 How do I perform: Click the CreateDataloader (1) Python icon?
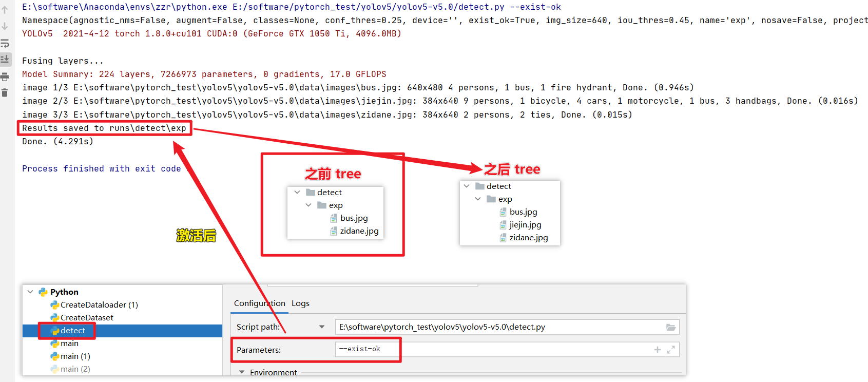(54, 305)
